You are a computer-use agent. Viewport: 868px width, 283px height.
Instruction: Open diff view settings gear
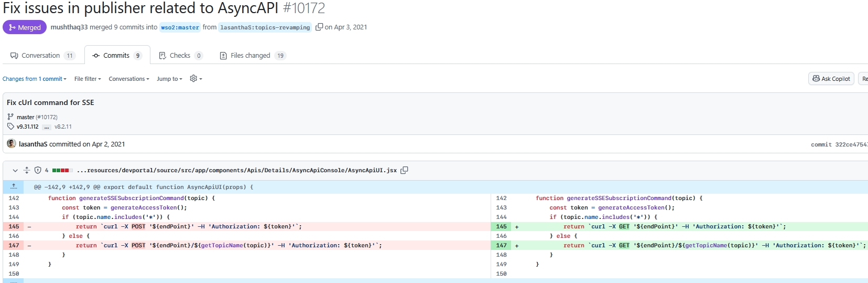coord(196,79)
